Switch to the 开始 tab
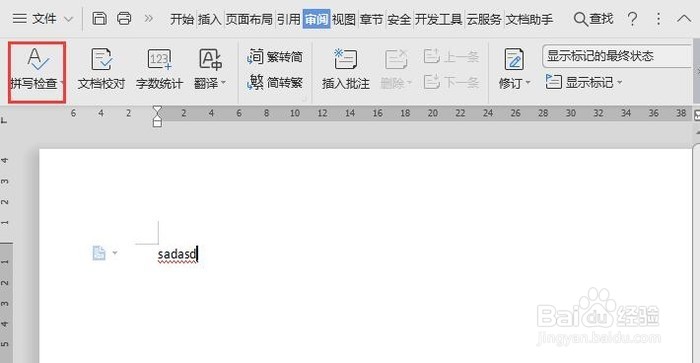 [182, 19]
